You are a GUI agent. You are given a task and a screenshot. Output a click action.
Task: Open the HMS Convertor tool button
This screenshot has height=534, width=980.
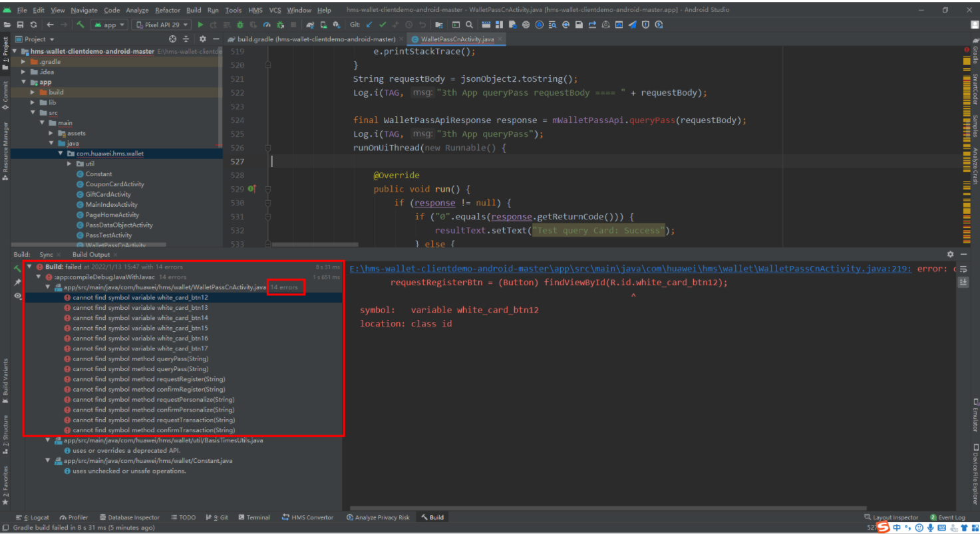click(x=307, y=517)
